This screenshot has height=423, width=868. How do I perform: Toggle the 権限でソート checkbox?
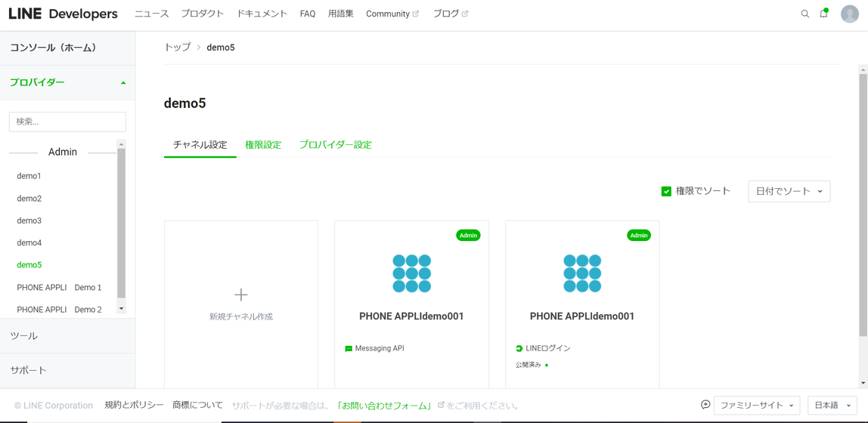click(x=667, y=191)
